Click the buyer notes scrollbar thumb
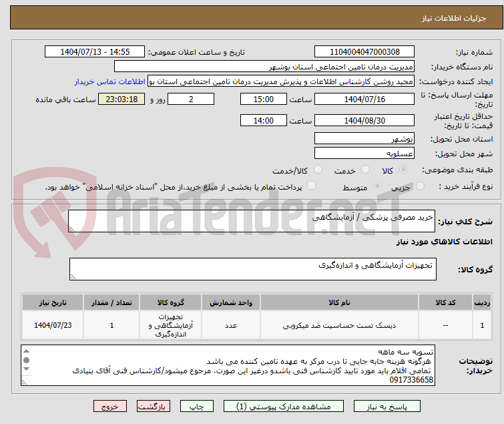504x424 pixels. point(26,360)
